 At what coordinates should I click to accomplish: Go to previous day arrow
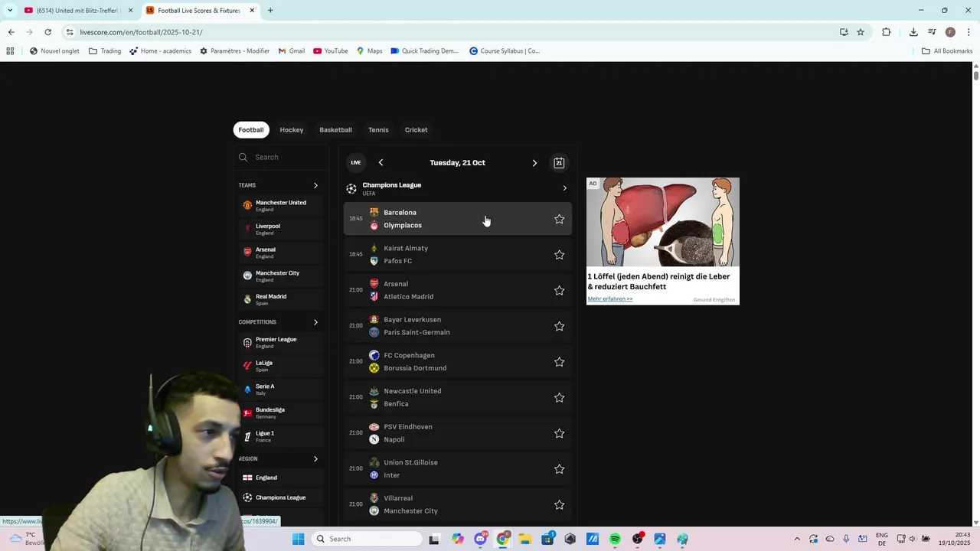click(381, 162)
